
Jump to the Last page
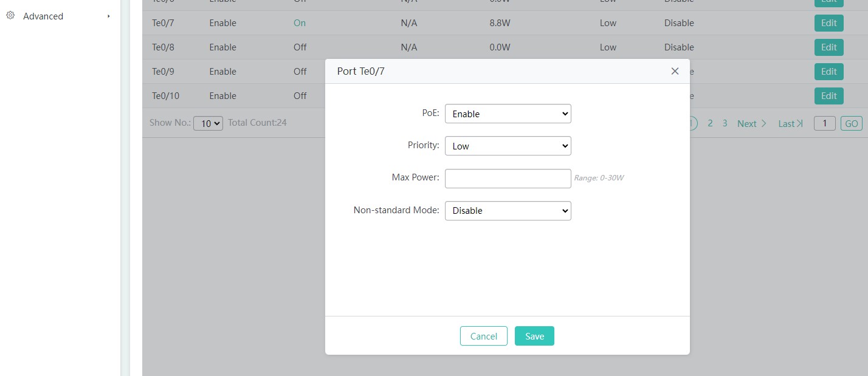coord(790,123)
